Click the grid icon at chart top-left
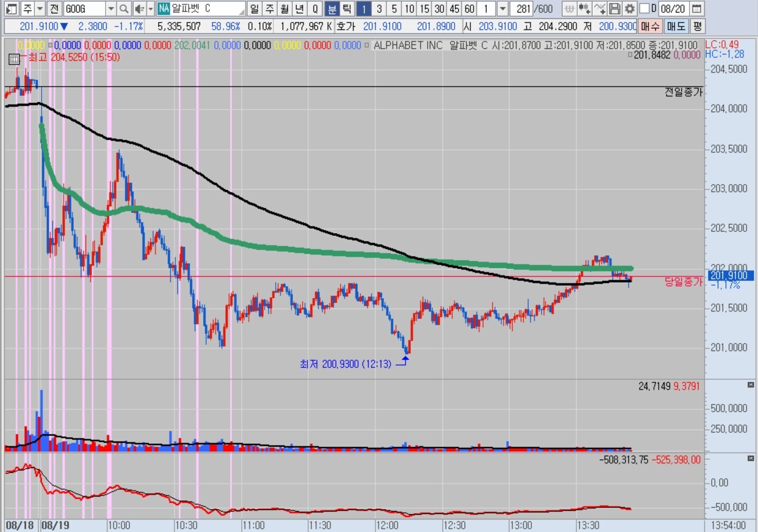 [x=14, y=59]
